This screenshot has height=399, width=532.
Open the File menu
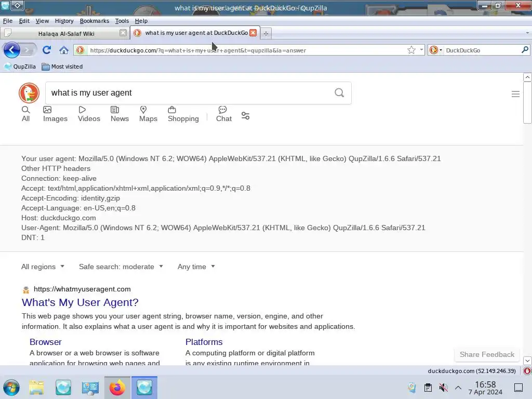pyautogui.click(x=8, y=21)
